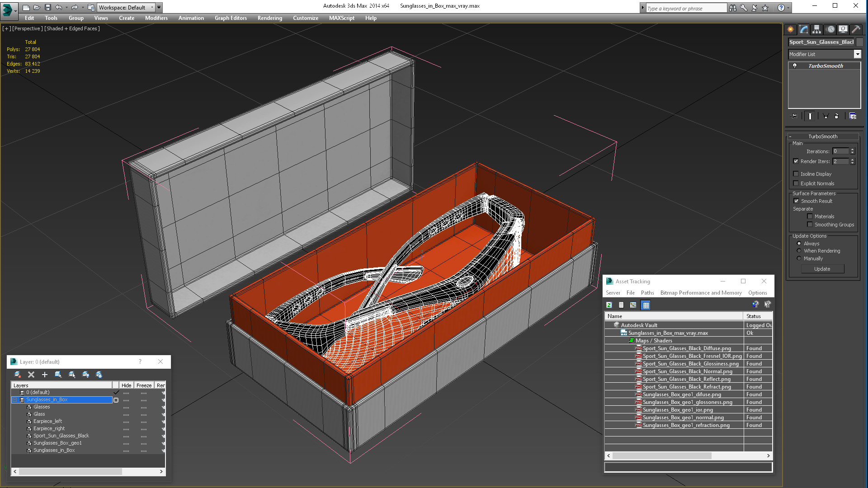Viewport: 868px width, 488px height.
Task: Click Hide column header in Layer dialog
Action: click(x=126, y=385)
